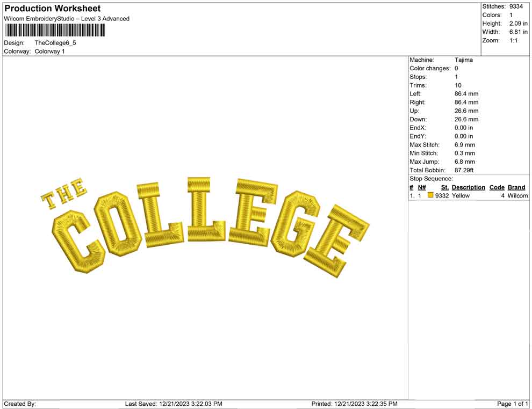The image size is (532, 409).
Task: Click the Stitches count value 9334
Action: (x=515, y=6)
